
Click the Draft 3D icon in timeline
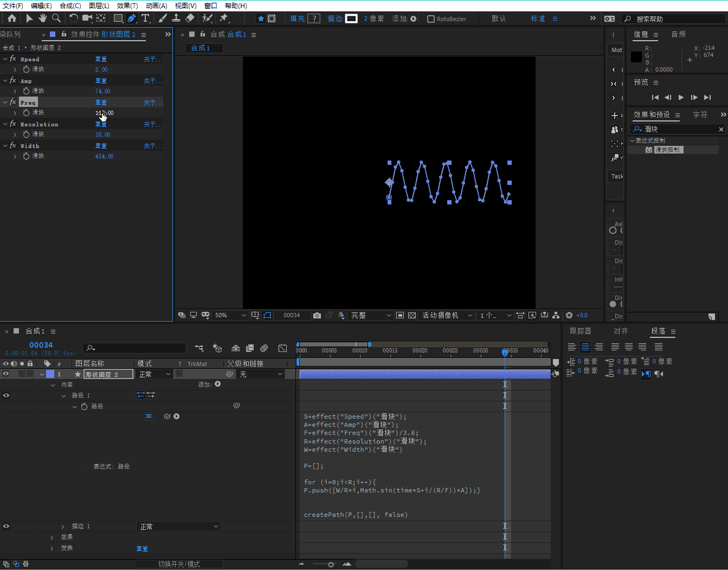tap(217, 348)
